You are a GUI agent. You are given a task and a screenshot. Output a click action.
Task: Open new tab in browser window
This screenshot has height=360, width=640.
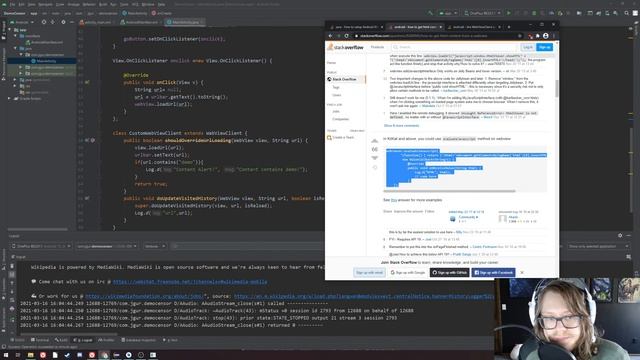[x=509, y=27]
